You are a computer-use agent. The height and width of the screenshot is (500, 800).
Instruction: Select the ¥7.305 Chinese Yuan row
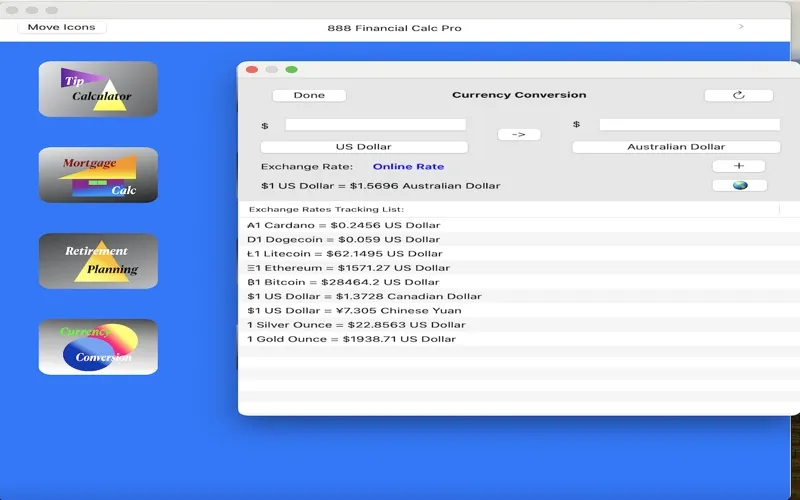(x=519, y=311)
